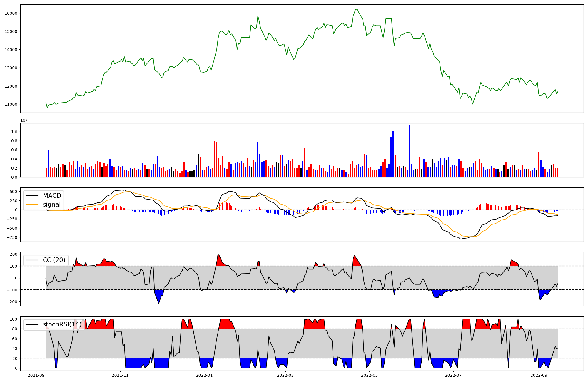Click the 2022-09 date tick label
Image resolution: width=588 pixels, height=382 pixels.
[539, 375]
